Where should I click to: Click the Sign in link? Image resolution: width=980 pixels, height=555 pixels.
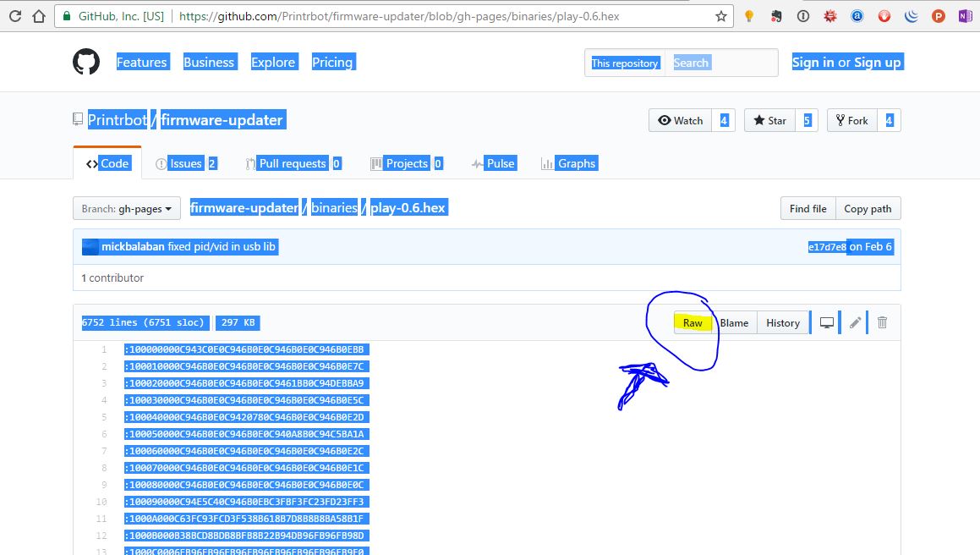[x=813, y=62]
